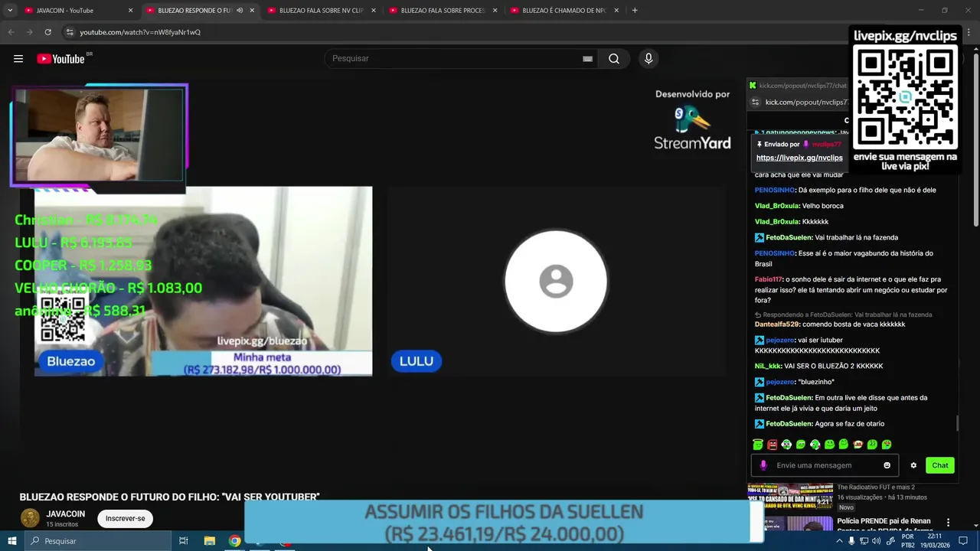Screen dimensions: 980x551
Task: Open a new browser tab
Action: (x=635, y=11)
